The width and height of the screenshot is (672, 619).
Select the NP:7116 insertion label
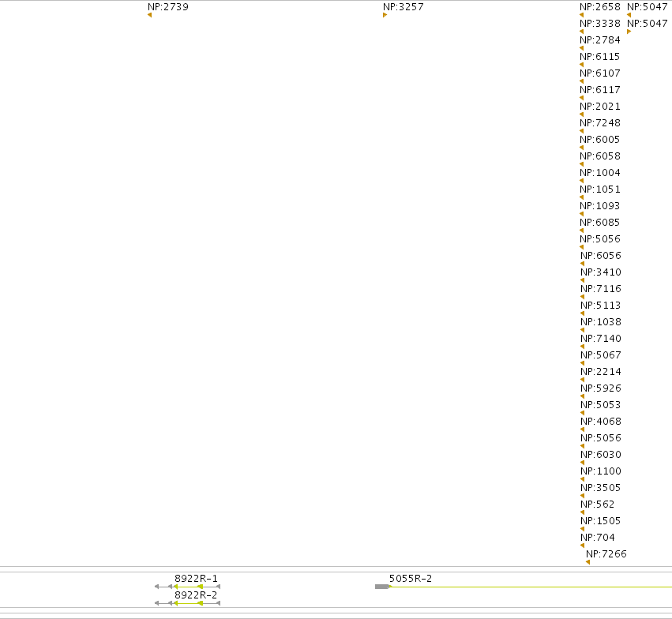[x=601, y=289]
